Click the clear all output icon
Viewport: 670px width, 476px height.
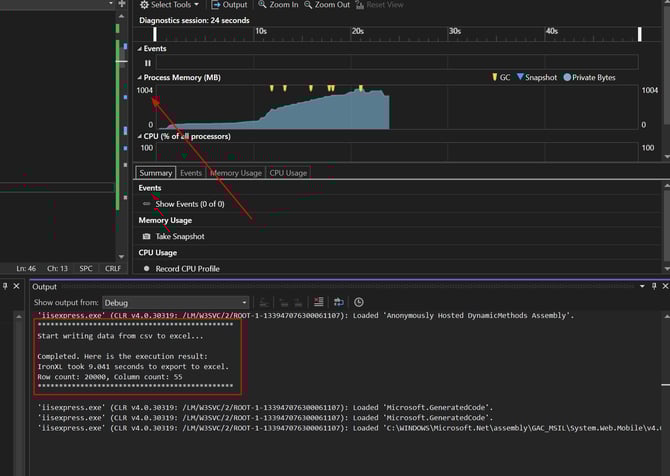[x=318, y=302]
